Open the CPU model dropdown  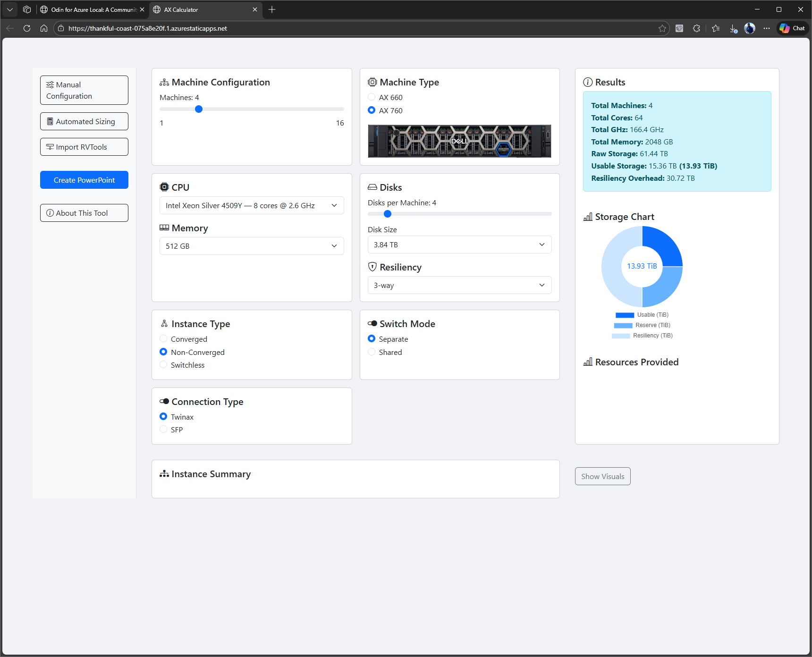click(x=252, y=205)
